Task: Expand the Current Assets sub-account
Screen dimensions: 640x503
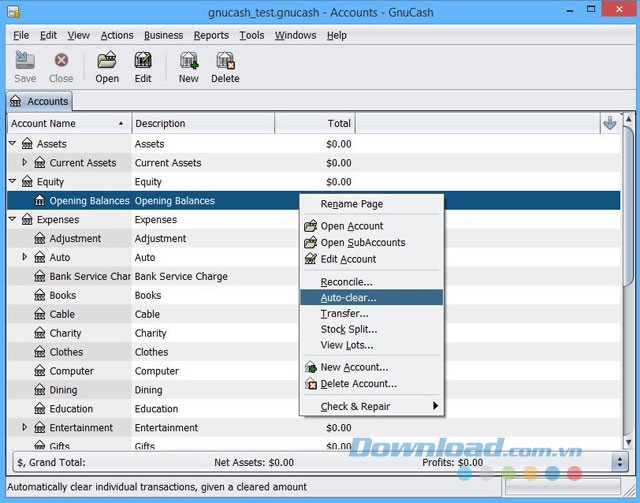Action: tap(26, 163)
